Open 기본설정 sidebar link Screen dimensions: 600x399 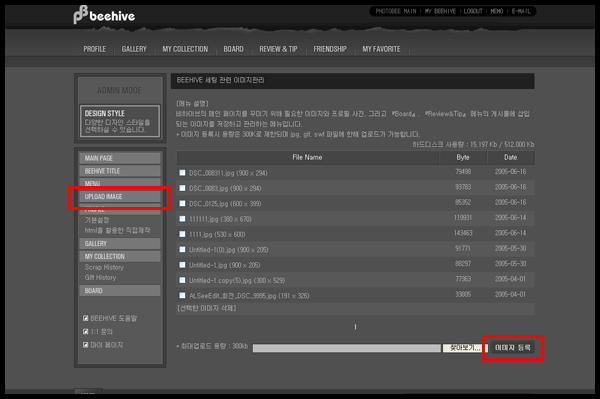point(97,220)
